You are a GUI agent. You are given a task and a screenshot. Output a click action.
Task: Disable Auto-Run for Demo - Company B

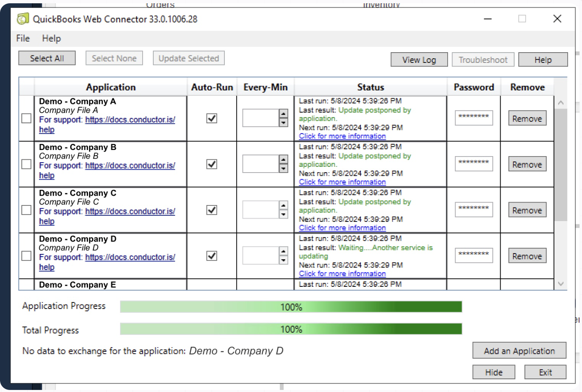(x=212, y=164)
